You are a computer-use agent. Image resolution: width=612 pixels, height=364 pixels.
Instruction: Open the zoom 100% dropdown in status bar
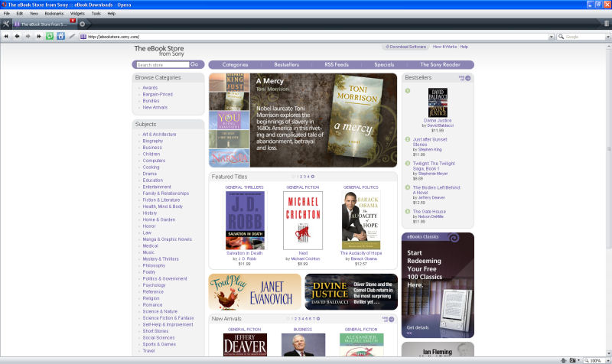pos(607,361)
